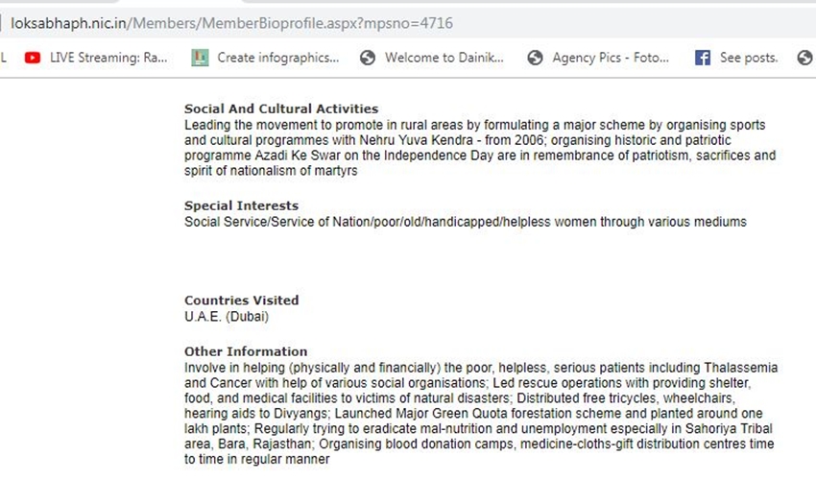This screenshot has width=816, height=504.
Task: Open the Agency Pics - Foto... bookmark label
Action: pyautogui.click(x=611, y=58)
